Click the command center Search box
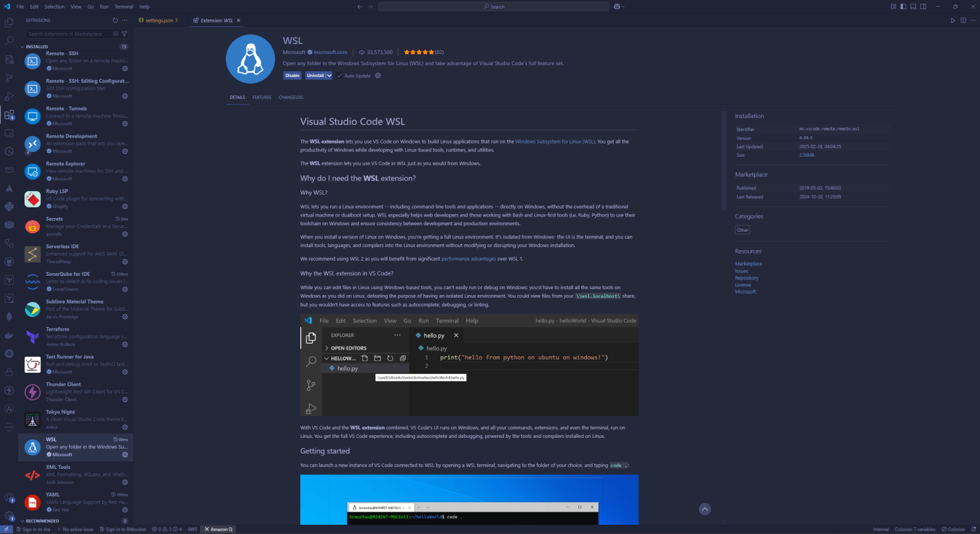This screenshot has height=534, width=980. click(x=494, y=7)
